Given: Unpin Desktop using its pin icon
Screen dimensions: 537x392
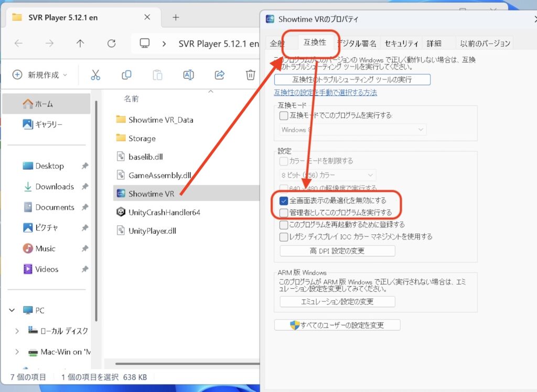Looking at the screenshot, I should 85,166.
